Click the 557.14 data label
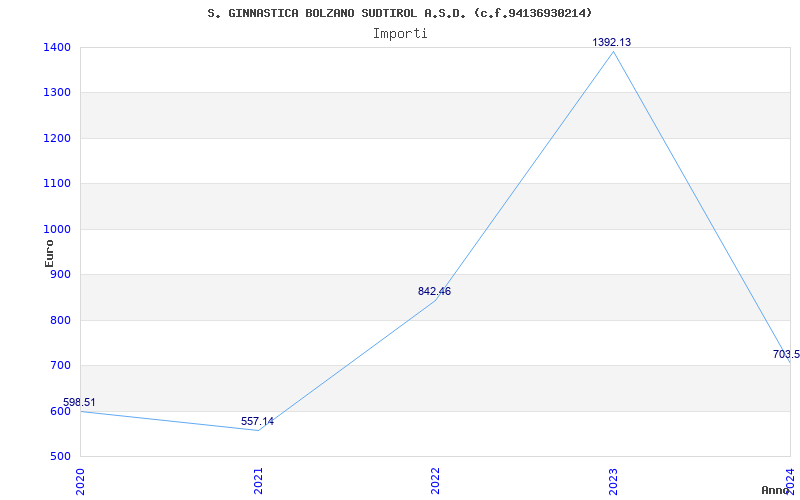800x500 pixels. (x=257, y=421)
